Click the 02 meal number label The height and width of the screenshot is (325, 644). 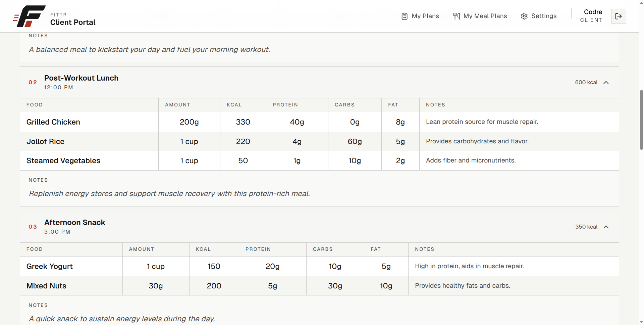pyautogui.click(x=33, y=82)
